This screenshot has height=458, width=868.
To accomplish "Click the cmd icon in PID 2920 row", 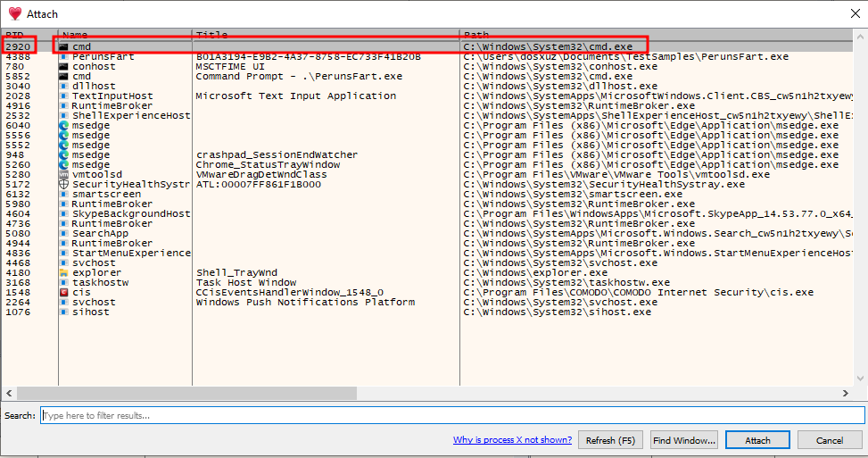I will (x=63, y=46).
